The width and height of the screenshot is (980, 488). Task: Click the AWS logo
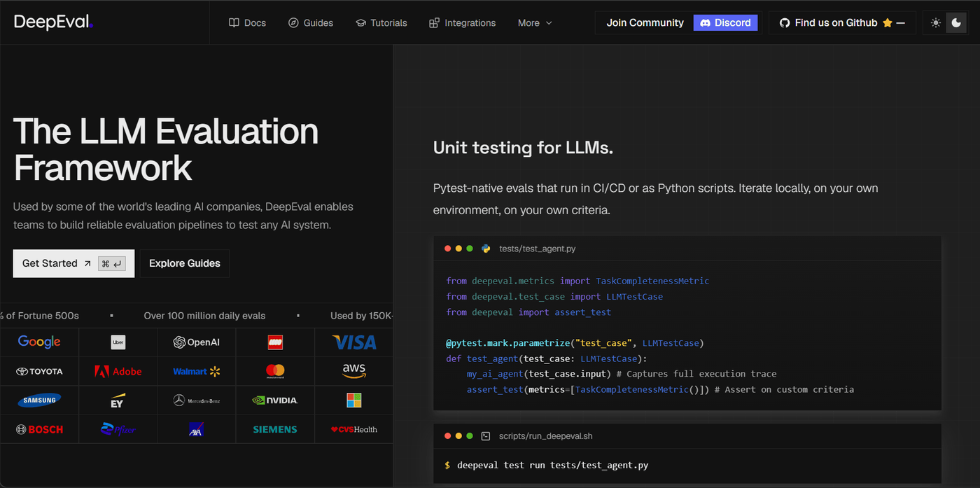point(354,371)
